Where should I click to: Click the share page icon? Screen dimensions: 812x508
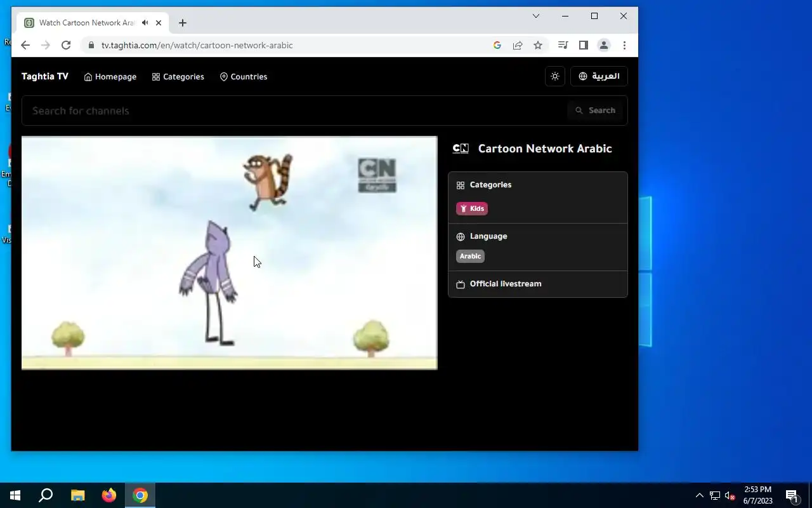point(518,45)
